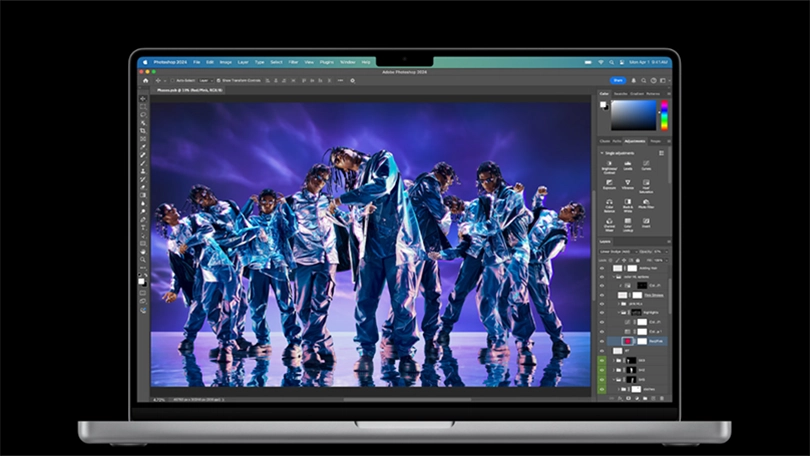Select the red thumbnail layer
The image size is (810, 456).
(x=627, y=341)
